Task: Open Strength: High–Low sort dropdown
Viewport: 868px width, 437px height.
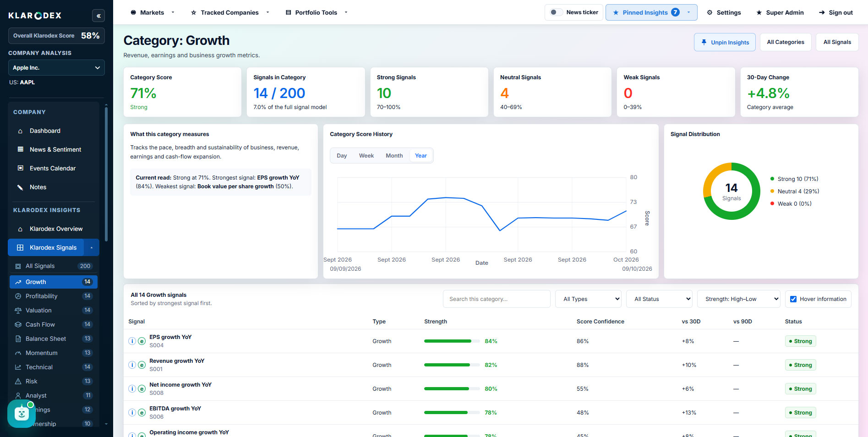Action: tap(738, 299)
